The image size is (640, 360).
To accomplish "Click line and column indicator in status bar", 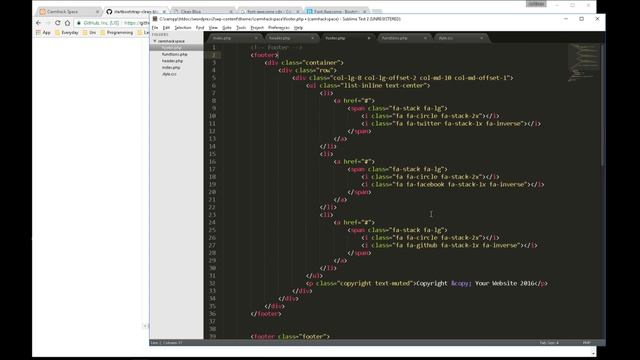I will pyautogui.click(x=167, y=343).
